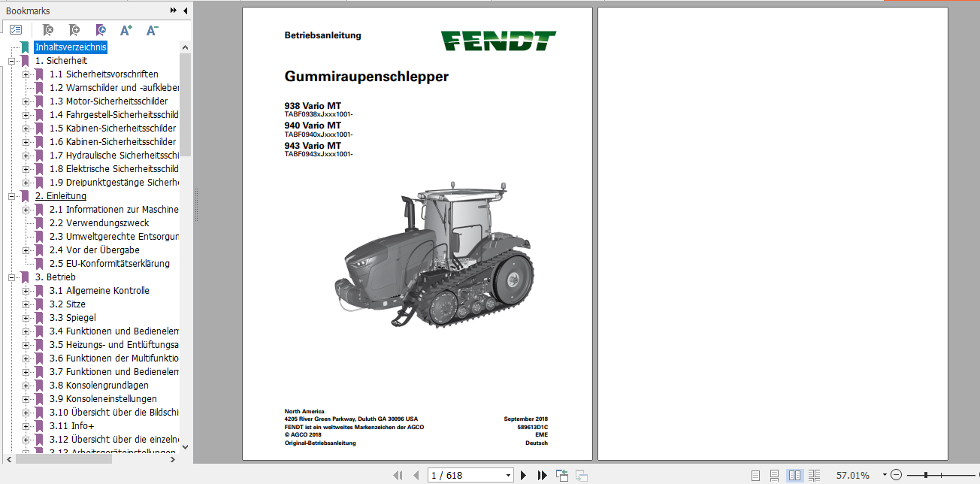Expand 1.1 Sicherheitsvorschriften bookmark

click(26, 74)
